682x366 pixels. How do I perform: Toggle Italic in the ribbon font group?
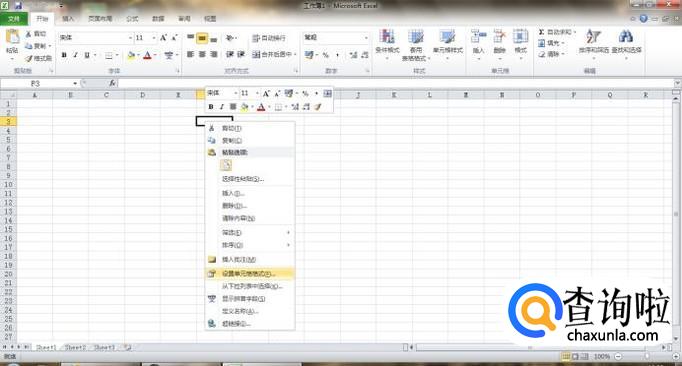75,55
